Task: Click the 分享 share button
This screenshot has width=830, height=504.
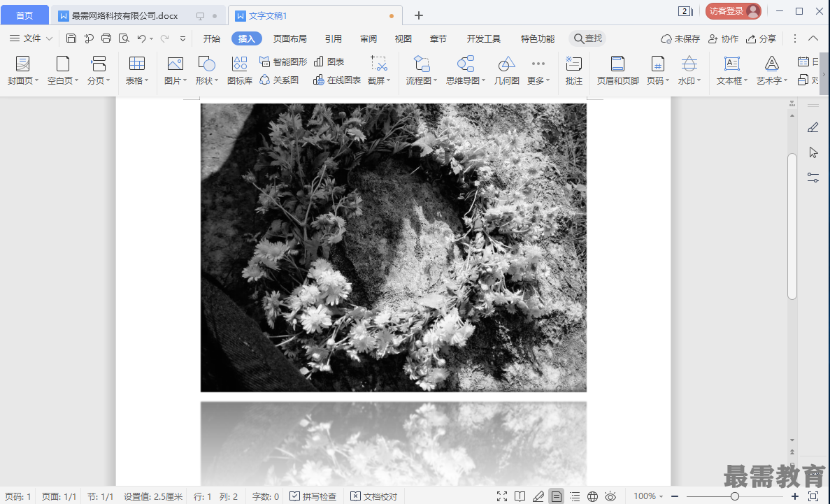Action: [x=761, y=38]
